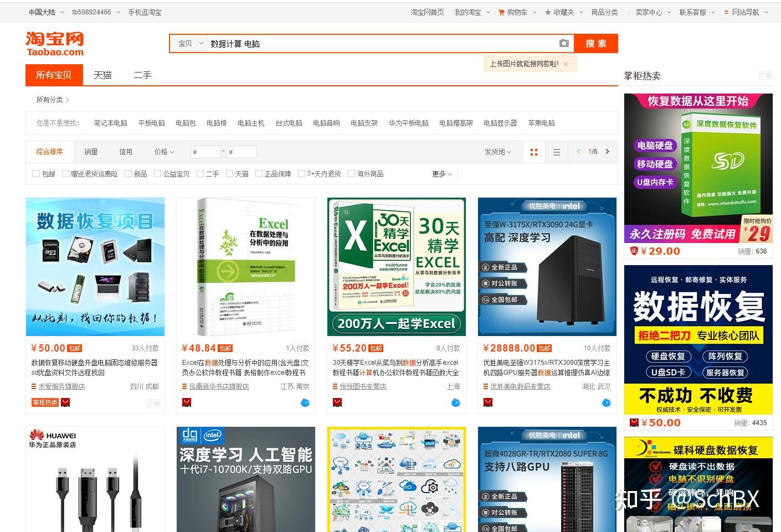Open the 发货地 location dropdown
The width and height of the screenshot is (781, 532).
[x=498, y=152]
